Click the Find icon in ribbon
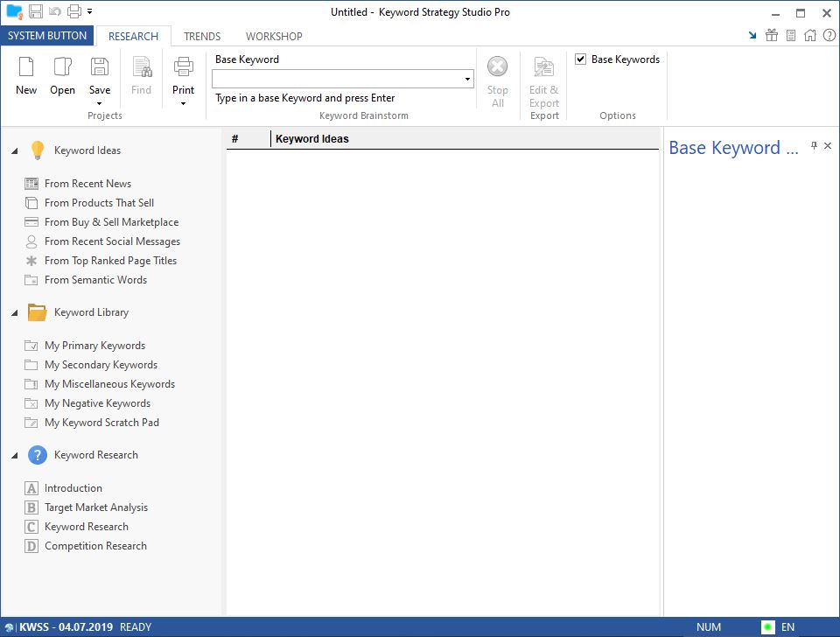The height and width of the screenshot is (637, 840). pyautogui.click(x=142, y=67)
